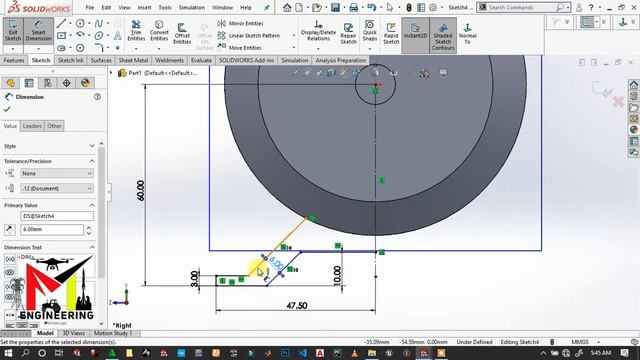The height and width of the screenshot is (360, 640).
Task: Open the ConfigurationManager tab icon
Action: coord(48,83)
